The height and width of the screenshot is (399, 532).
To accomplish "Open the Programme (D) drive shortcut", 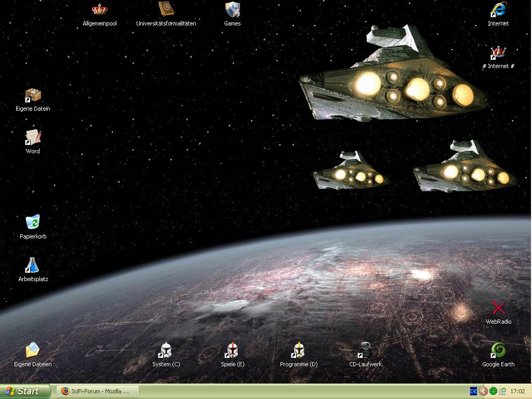I will coord(299,351).
